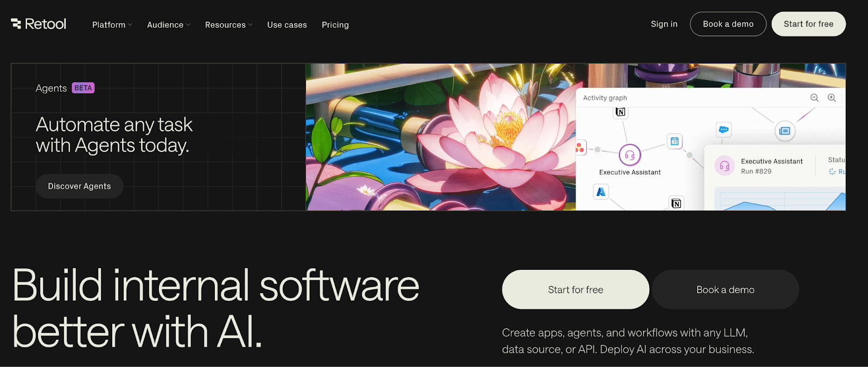Viewport: 868px width, 367px height.
Task: Select the Executive Assistant headset node
Action: [x=630, y=155]
